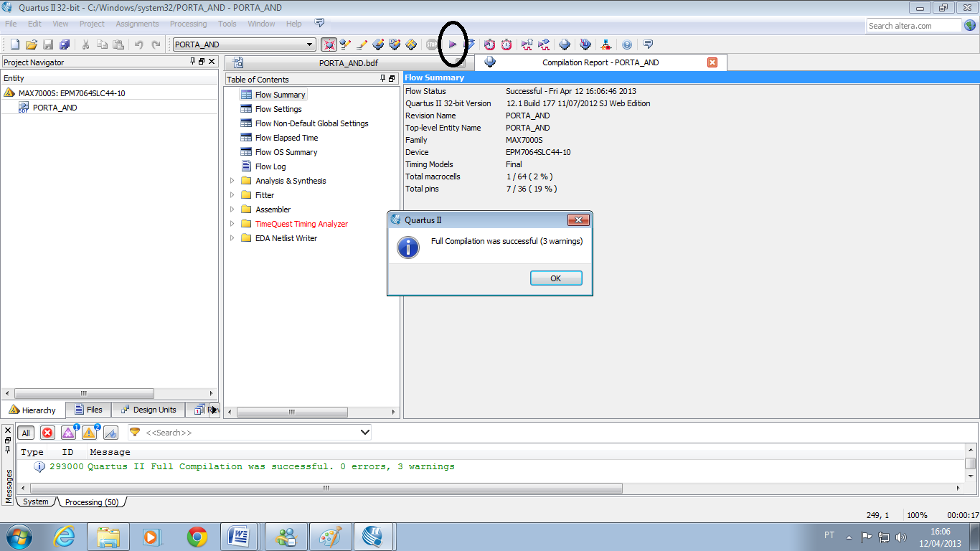Click the New file toolbar icon
The image size is (980, 551).
coord(14,44)
